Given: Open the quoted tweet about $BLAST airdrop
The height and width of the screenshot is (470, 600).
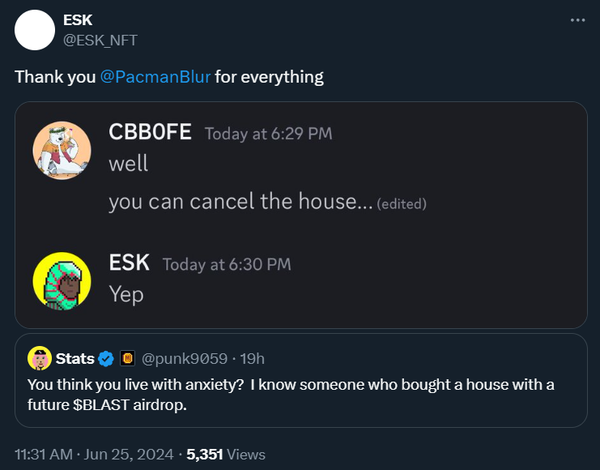Looking at the screenshot, I should (300, 394).
